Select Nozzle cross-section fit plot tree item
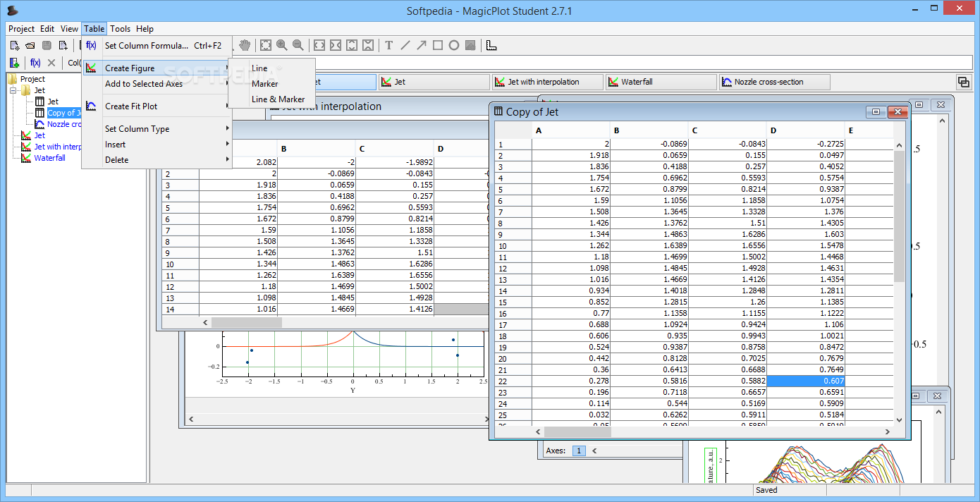The image size is (980, 502). tap(63, 124)
